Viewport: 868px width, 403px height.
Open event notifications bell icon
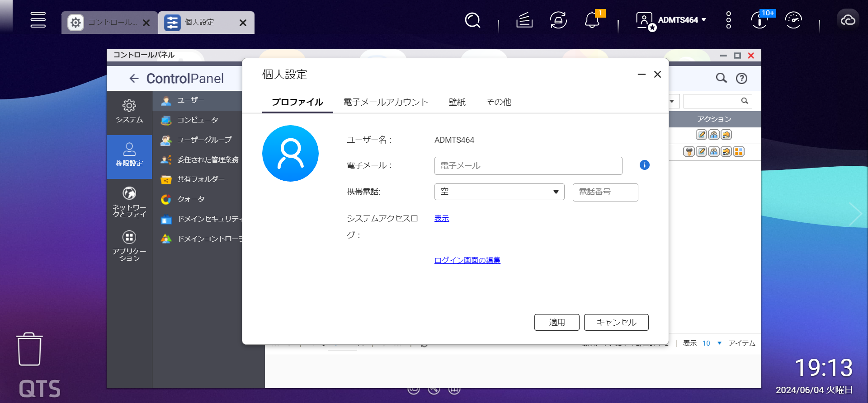[x=592, y=20]
